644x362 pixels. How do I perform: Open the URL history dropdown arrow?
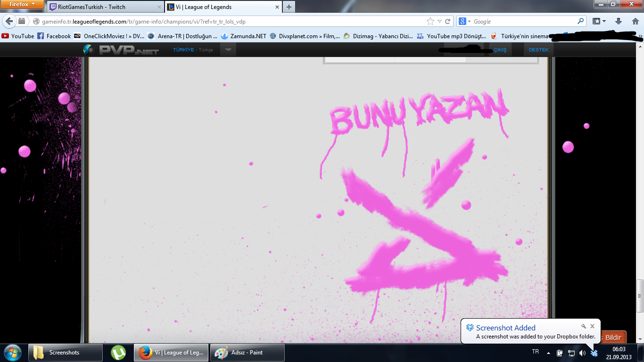pos(439,22)
